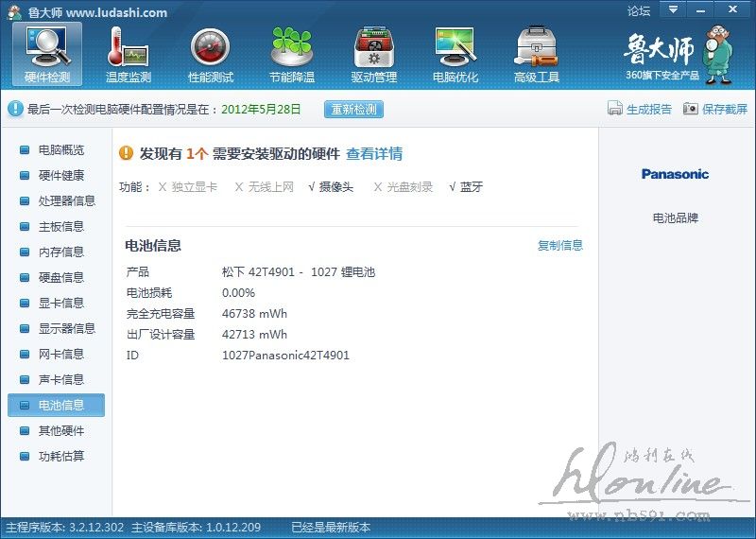This screenshot has height=539, width=756.
Task: Close the 鲁大师 window
Action: pos(733,9)
